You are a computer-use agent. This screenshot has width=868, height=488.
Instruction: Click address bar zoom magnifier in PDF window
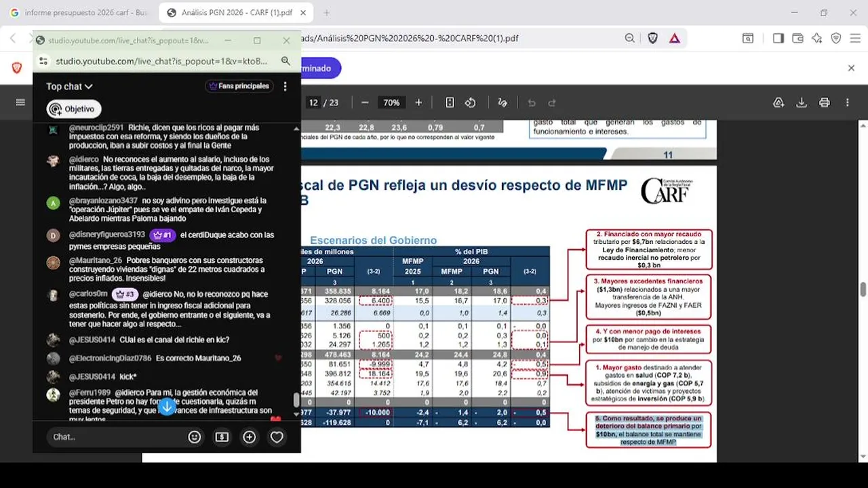pyautogui.click(x=630, y=38)
